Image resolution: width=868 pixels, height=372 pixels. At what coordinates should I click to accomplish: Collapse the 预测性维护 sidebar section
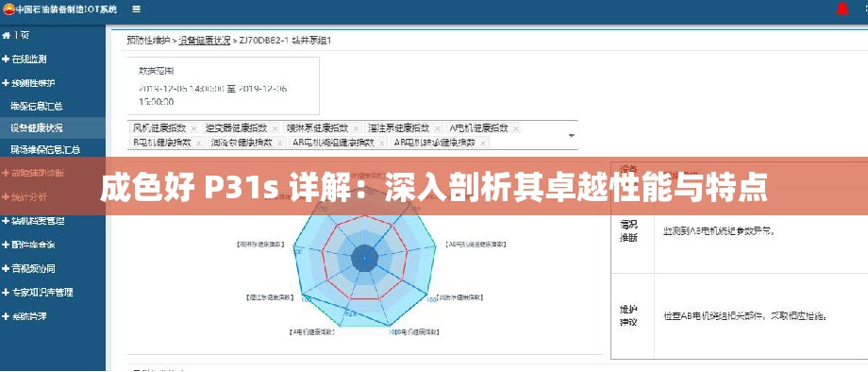29,83
